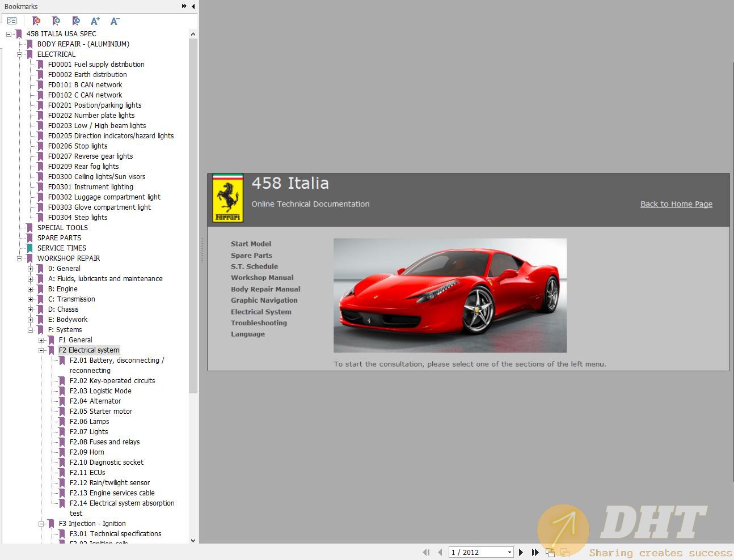Expand A: Fluids, lubricants and maintenance
This screenshot has width=734, height=560.
[30, 279]
